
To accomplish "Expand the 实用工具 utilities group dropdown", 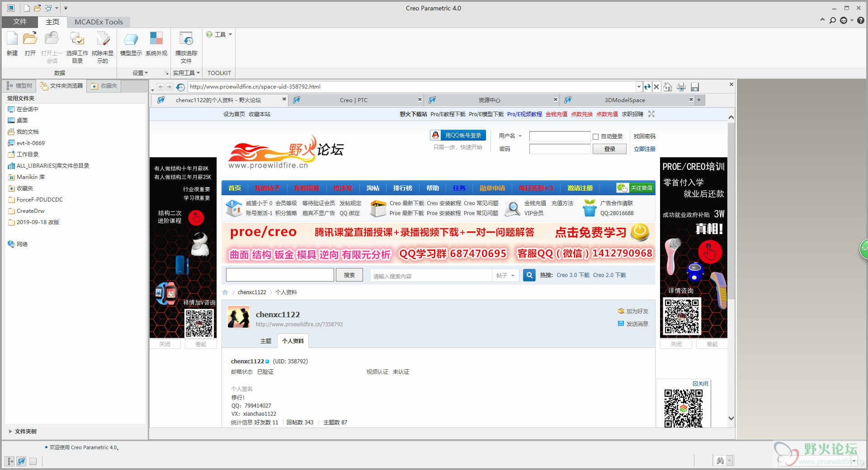I will pyautogui.click(x=186, y=73).
